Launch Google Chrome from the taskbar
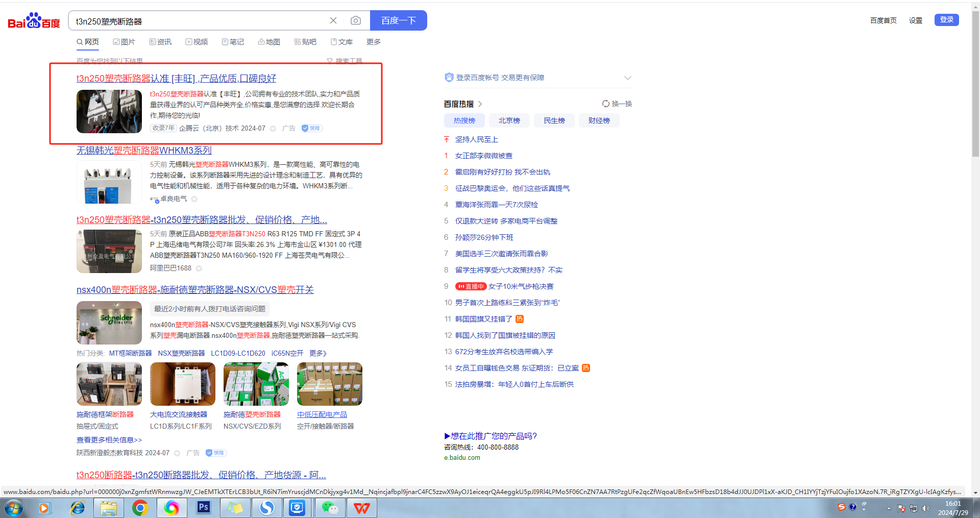 (x=140, y=507)
